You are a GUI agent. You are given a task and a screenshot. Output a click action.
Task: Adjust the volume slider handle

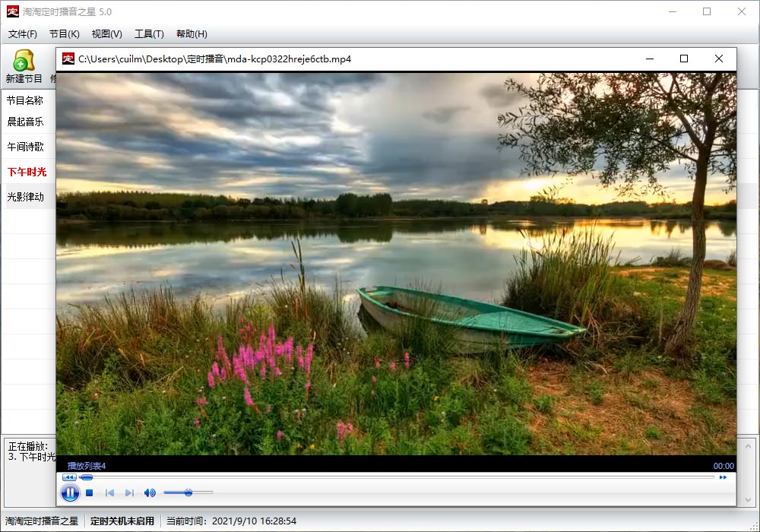click(x=188, y=492)
